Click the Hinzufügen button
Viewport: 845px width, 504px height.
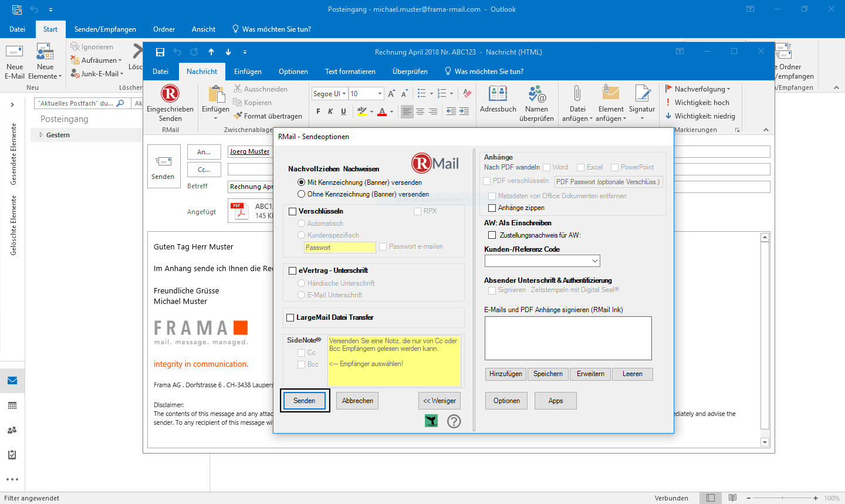506,374
